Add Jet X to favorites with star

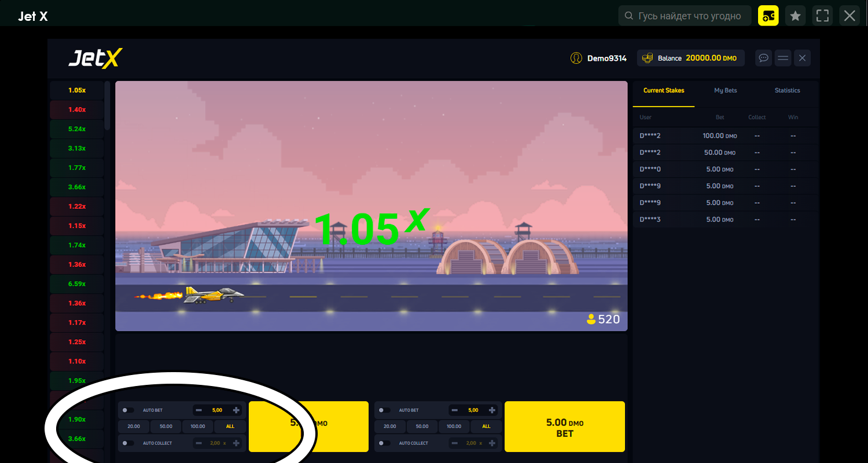(x=796, y=16)
